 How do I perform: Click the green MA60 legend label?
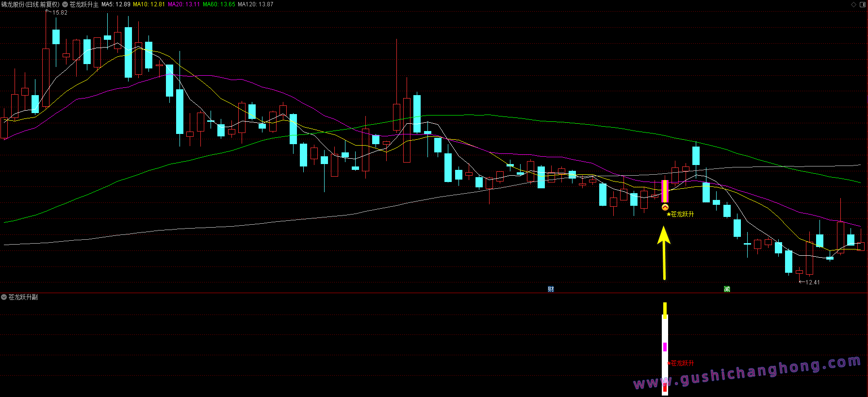coord(219,4)
